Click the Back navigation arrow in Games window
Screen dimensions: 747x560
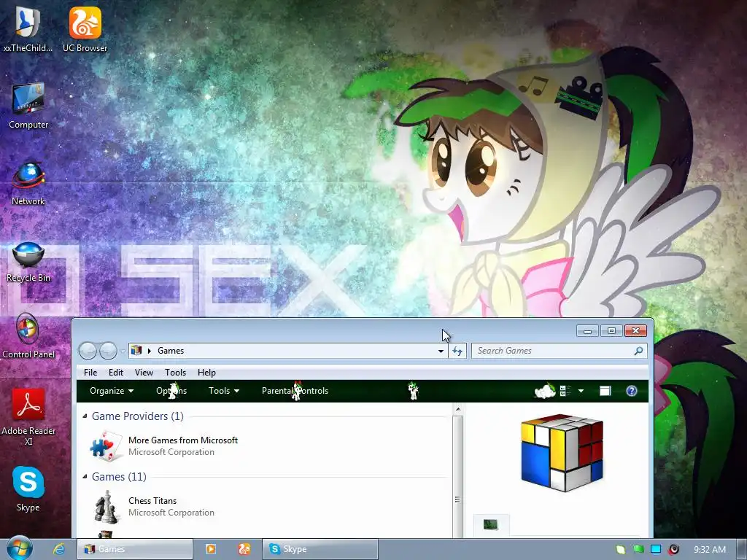[88, 351]
